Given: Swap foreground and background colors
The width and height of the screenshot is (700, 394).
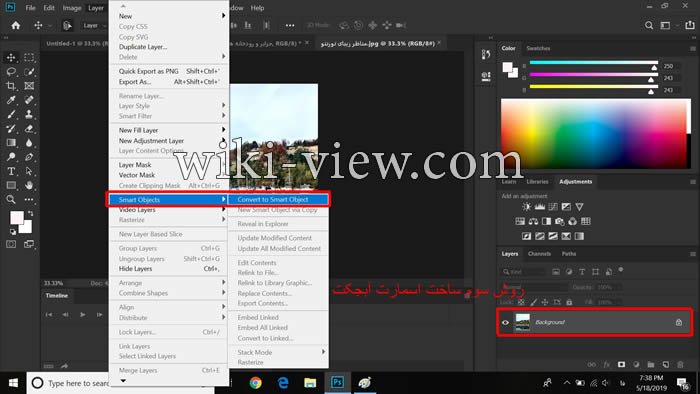Looking at the screenshot, I should pyautogui.click(x=30, y=214).
